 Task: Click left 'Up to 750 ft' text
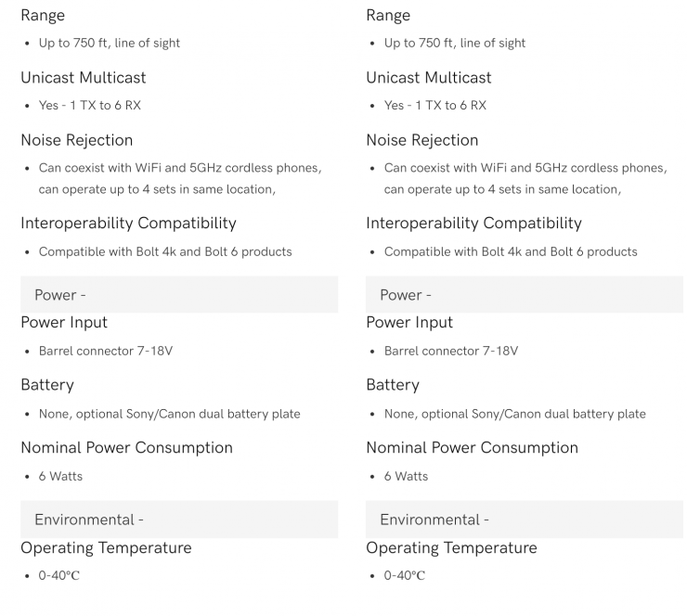coord(110,43)
